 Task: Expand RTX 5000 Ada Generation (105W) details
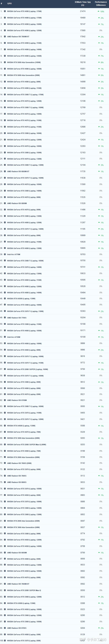coord(5,63)
